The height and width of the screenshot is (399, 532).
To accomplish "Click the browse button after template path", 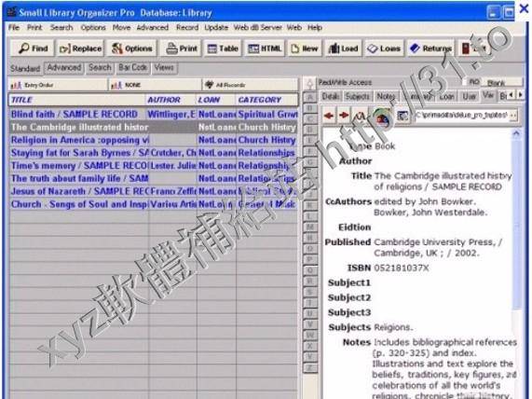I will click(513, 116).
